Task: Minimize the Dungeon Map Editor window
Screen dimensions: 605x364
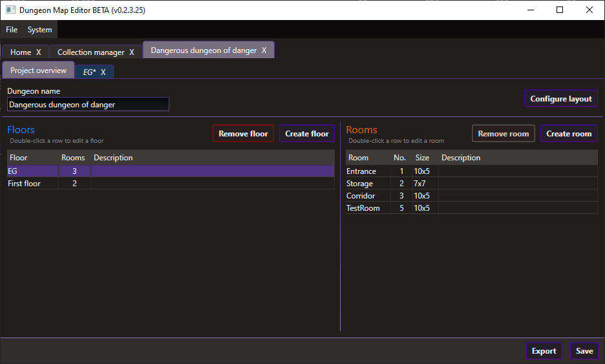Action: (531, 10)
